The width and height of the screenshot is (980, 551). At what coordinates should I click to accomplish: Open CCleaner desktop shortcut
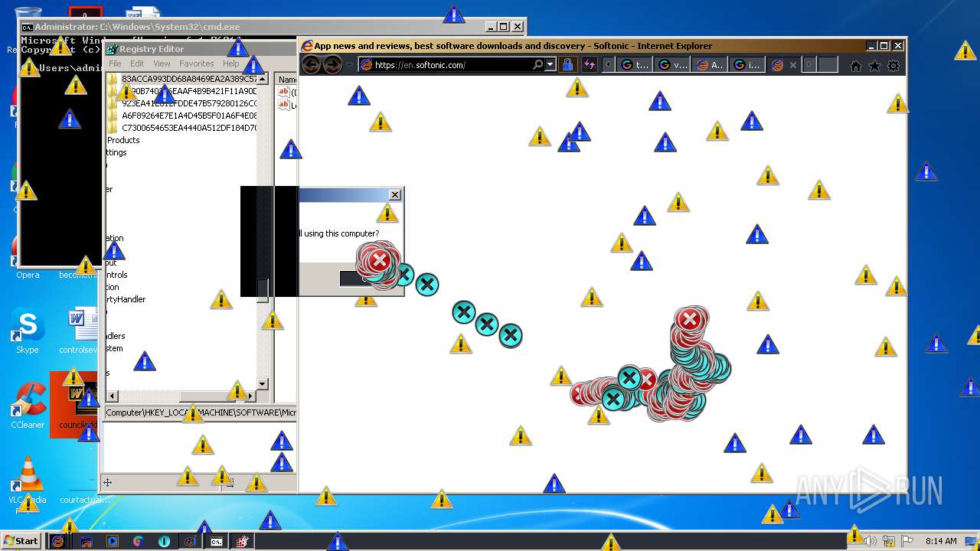[28, 406]
